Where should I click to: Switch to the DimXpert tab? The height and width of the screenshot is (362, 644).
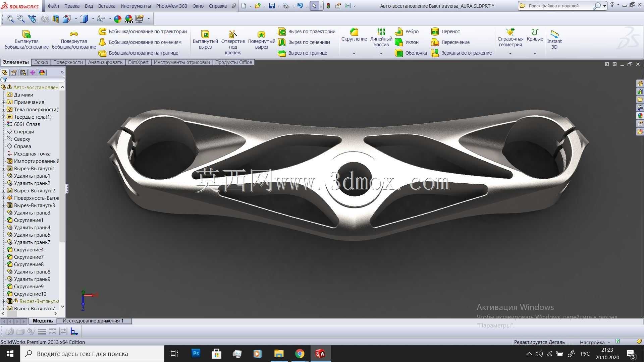coord(138,62)
